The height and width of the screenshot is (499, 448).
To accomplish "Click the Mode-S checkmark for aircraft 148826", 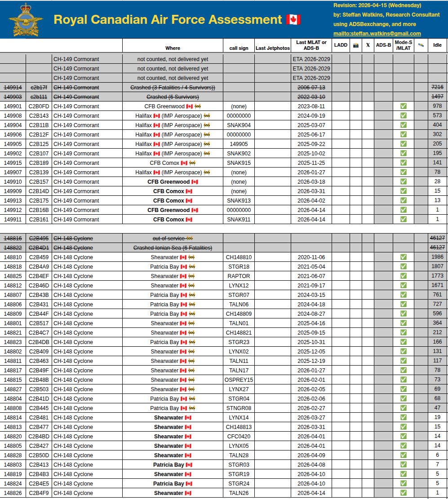I will (x=404, y=493).
